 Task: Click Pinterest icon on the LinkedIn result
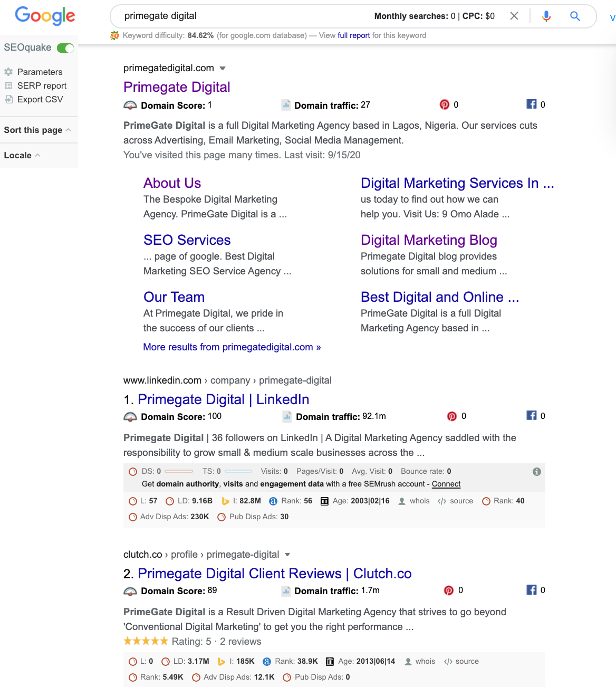tap(452, 416)
